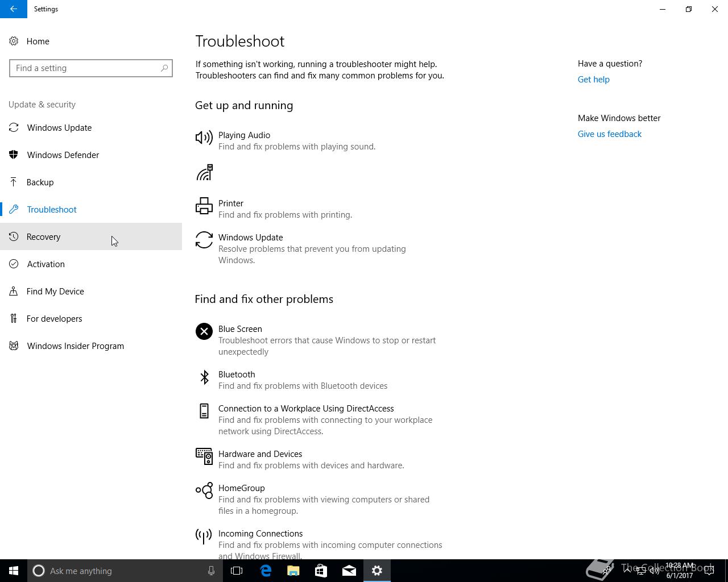Click 'Connection to a Workplace Using DirectAccess' text
728x582 pixels.
point(306,409)
